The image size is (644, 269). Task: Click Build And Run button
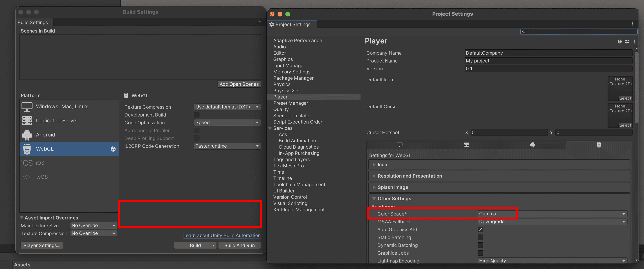239,246
